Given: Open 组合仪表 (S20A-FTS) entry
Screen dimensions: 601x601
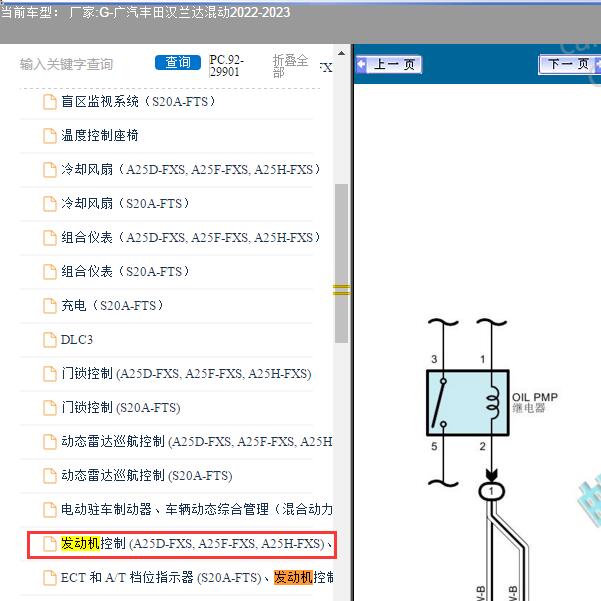Looking at the screenshot, I should click(x=125, y=271).
